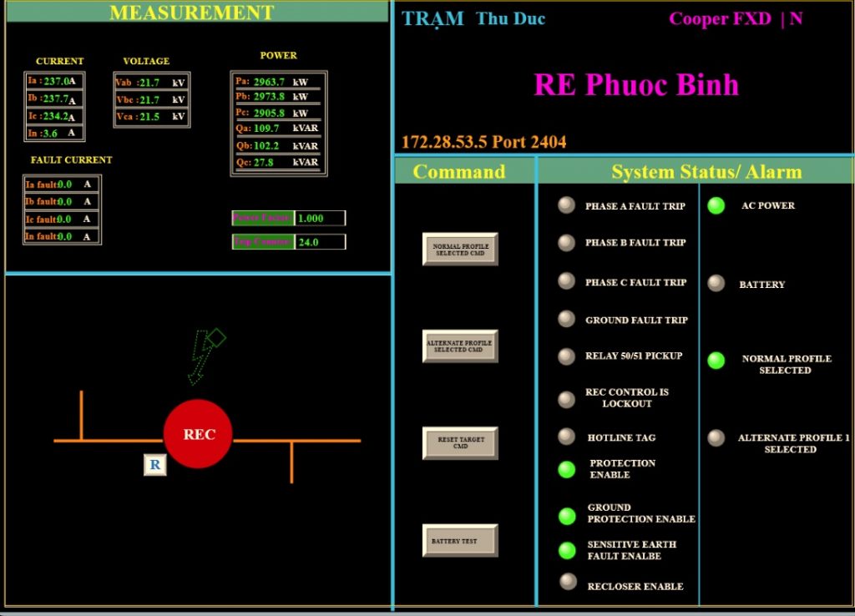
Task: Toggle the PROTECTION ENABLE green indicator
Action: click(566, 469)
